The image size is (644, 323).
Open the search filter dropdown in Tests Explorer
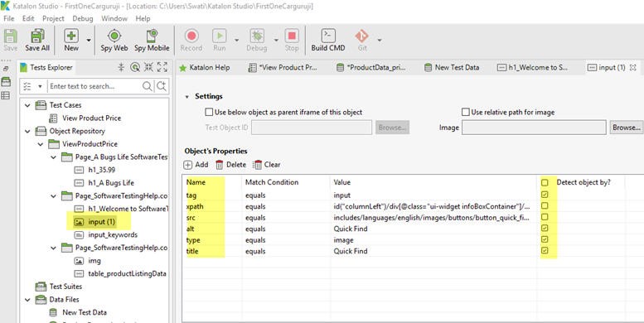[41, 86]
